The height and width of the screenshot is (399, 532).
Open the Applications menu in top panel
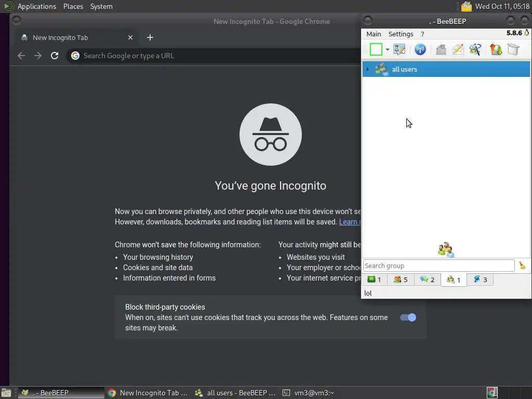pyautogui.click(x=37, y=6)
